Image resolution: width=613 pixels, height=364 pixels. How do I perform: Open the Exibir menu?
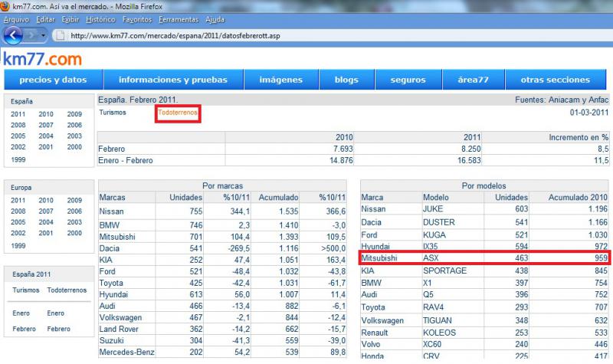click(70, 20)
